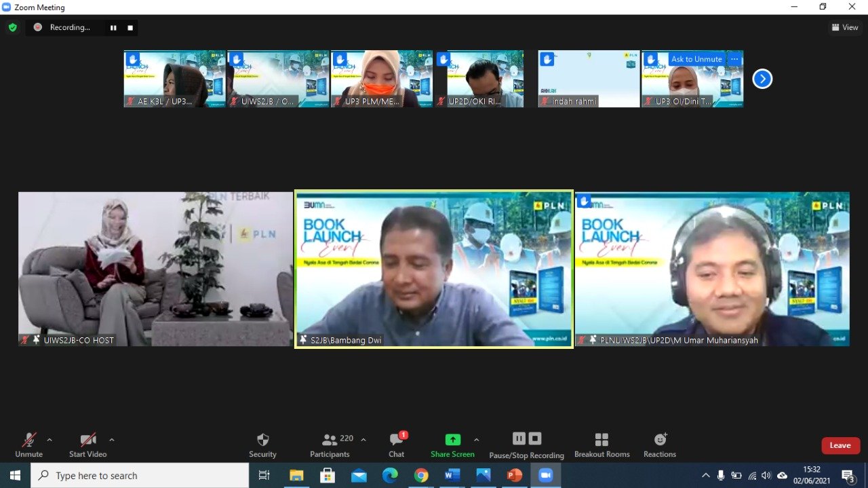This screenshot has width=868, height=488.
Task: Unmute the microphone
Action: [x=28, y=445]
